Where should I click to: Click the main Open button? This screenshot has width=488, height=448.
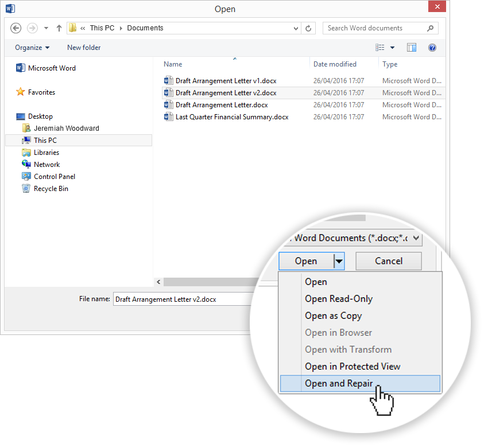(306, 261)
